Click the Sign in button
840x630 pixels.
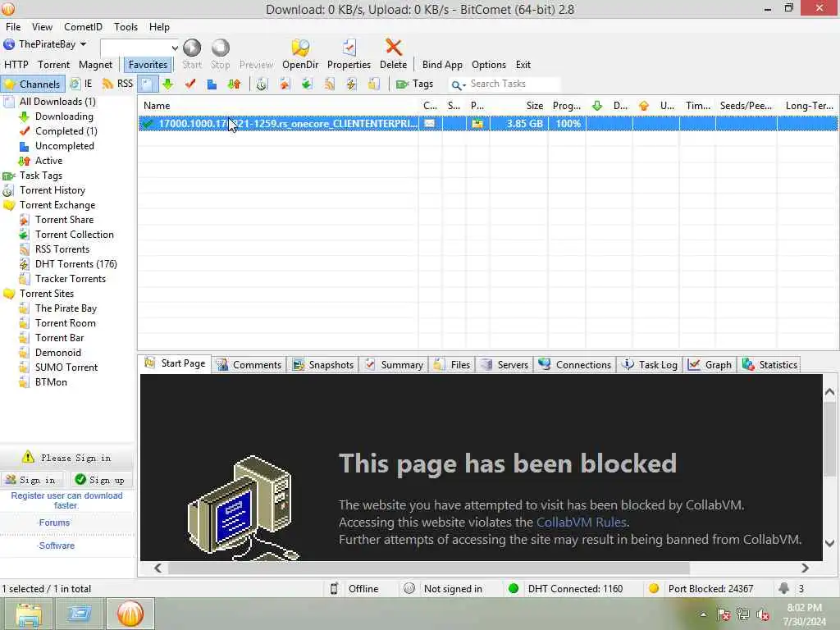coord(31,480)
